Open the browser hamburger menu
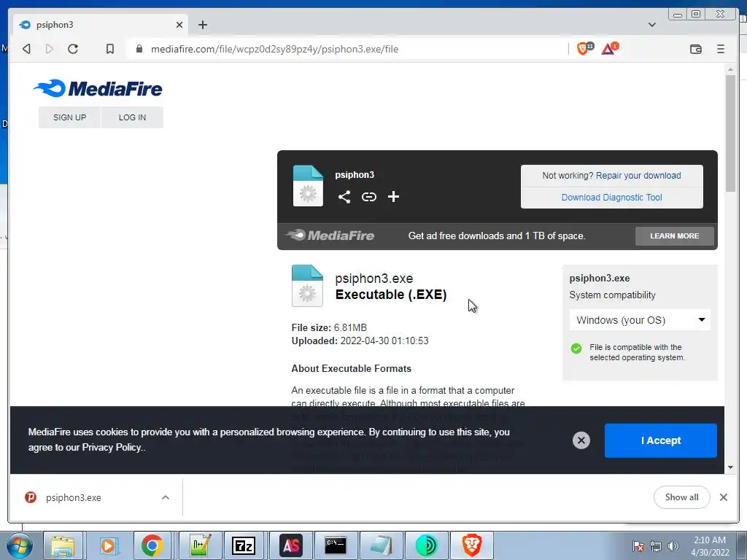The image size is (747, 560). click(x=720, y=49)
